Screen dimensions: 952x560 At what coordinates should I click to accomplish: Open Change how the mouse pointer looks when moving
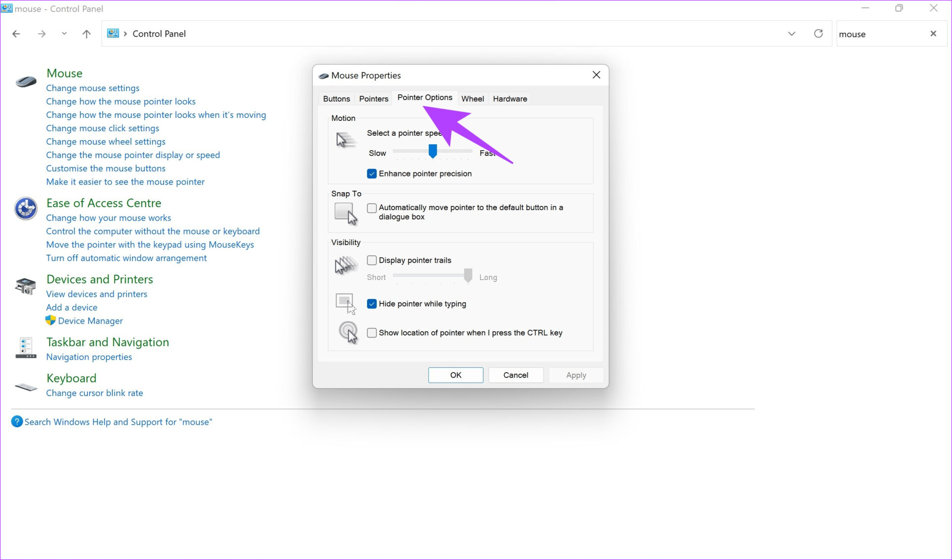(x=156, y=115)
